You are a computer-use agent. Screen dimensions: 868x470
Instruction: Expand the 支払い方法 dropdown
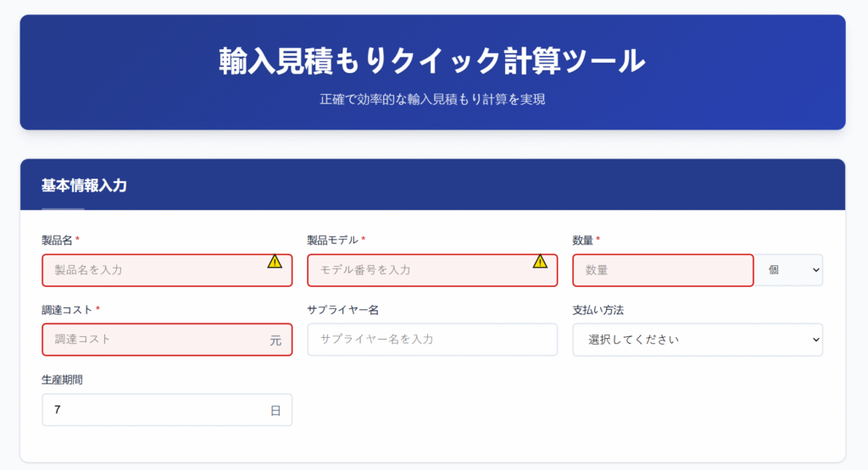coord(698,340)
